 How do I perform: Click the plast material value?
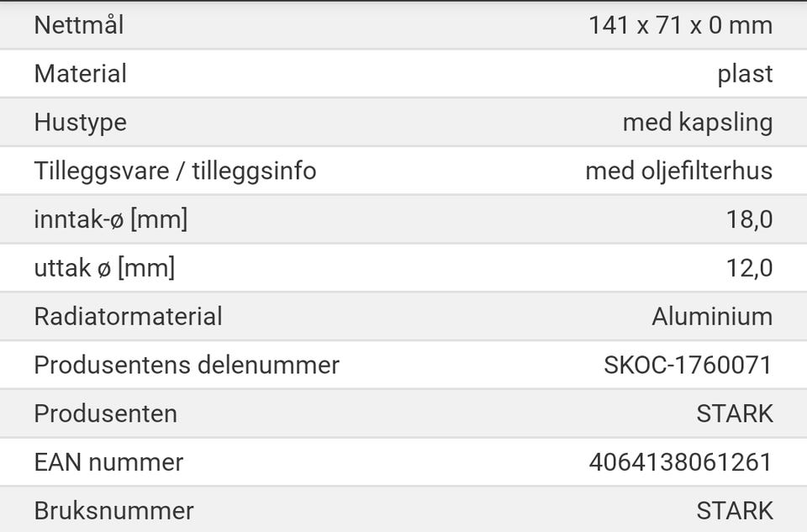coord(746,74)
